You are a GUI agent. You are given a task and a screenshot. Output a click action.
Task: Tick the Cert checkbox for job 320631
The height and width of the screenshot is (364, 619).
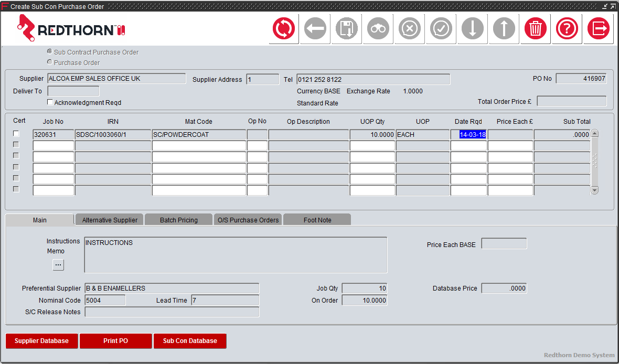click(x=16, y=134)
